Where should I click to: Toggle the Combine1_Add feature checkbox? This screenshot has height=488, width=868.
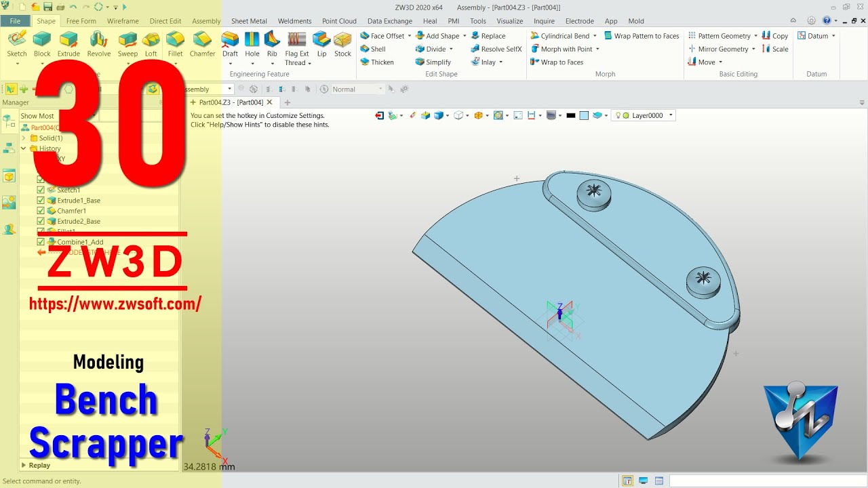(41, 242)
